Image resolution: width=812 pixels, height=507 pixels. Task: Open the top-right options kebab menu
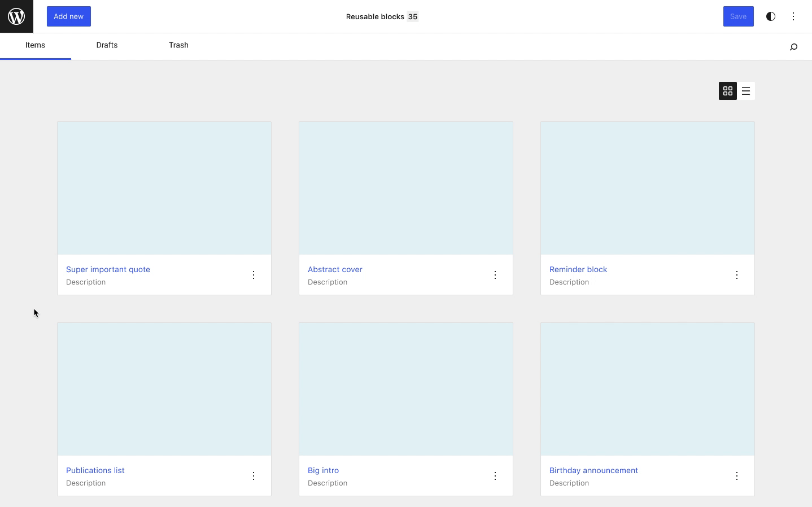793,16
